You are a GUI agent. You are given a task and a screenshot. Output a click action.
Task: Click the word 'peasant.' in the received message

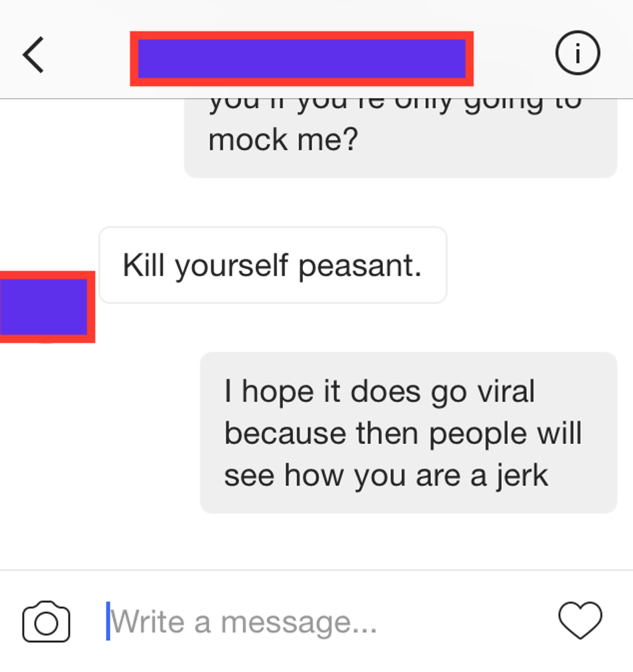click(x=360, y=266)
